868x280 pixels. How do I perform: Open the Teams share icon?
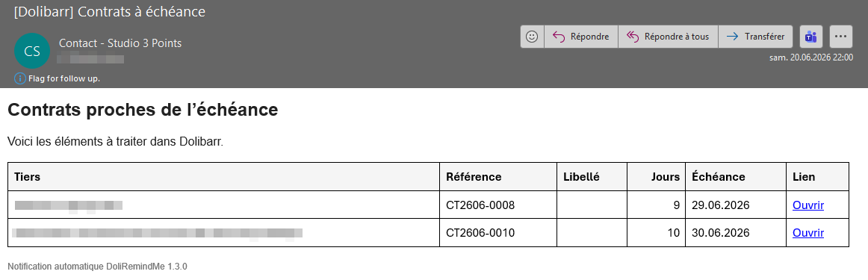(x=811, y=37)
